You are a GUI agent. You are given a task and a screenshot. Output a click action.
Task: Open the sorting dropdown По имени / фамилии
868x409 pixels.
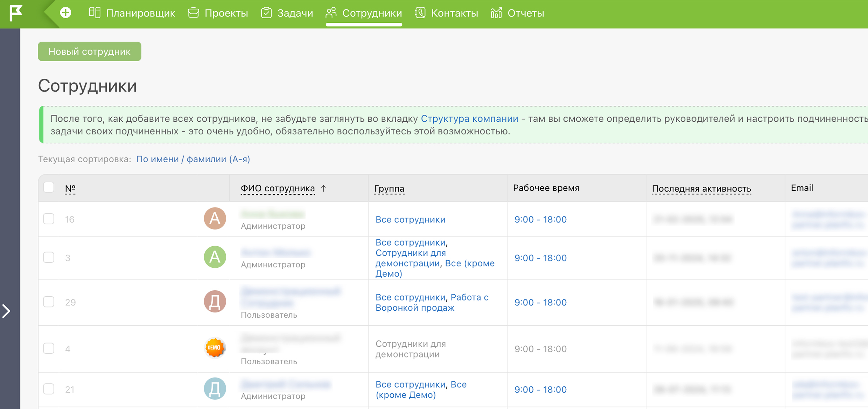(x=193, y=159)
